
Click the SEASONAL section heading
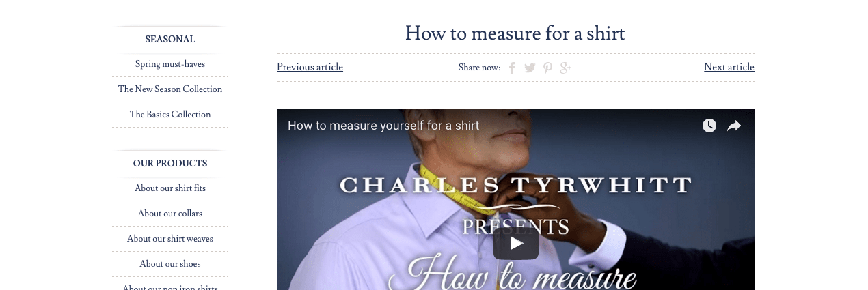170,40
